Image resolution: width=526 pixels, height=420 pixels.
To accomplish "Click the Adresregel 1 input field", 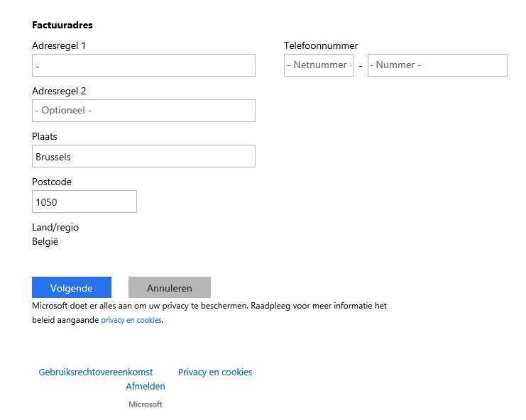I will coord(143,65).
